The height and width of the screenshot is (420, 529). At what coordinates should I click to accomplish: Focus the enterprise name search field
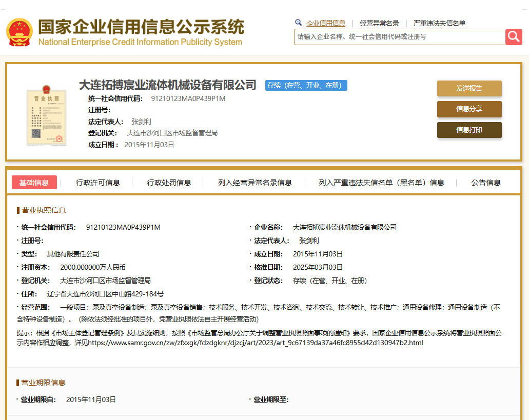click(400, 37)
